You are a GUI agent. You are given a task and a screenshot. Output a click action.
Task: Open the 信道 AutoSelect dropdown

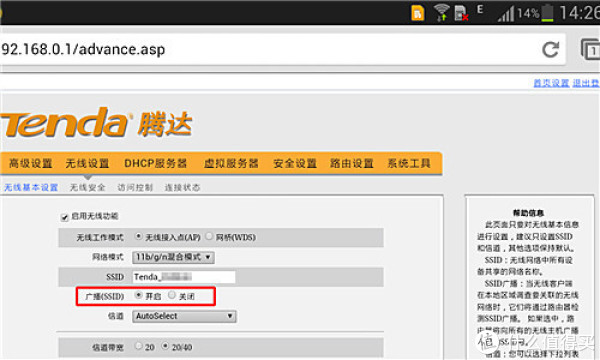point(184,316)
